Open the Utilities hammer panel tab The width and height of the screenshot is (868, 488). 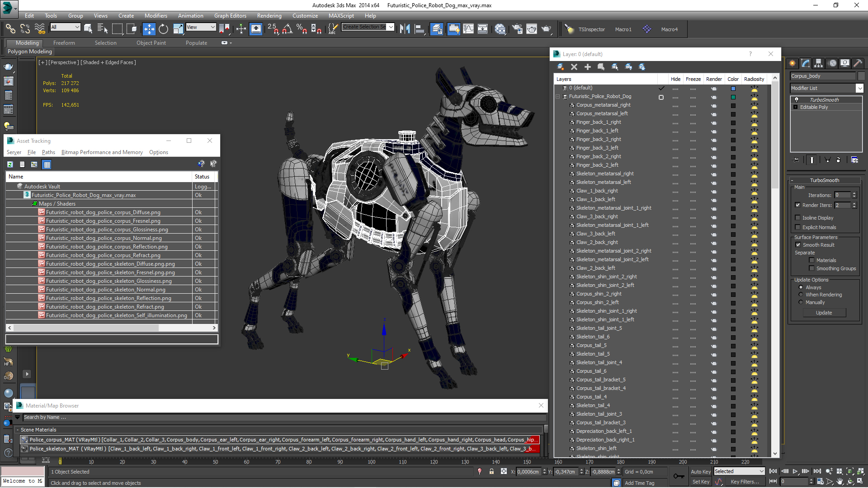pyautogui.click(x=858, y=63)
